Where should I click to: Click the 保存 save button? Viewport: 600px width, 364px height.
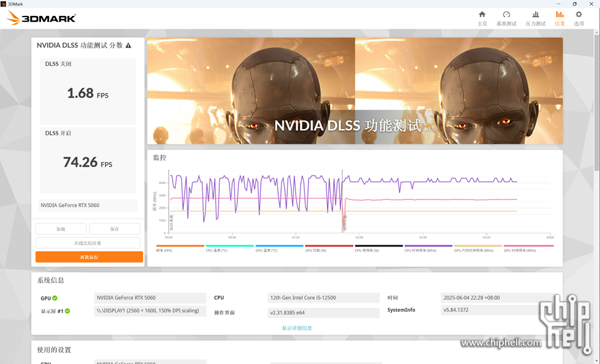pyautogui.click(x=114, y=229)
